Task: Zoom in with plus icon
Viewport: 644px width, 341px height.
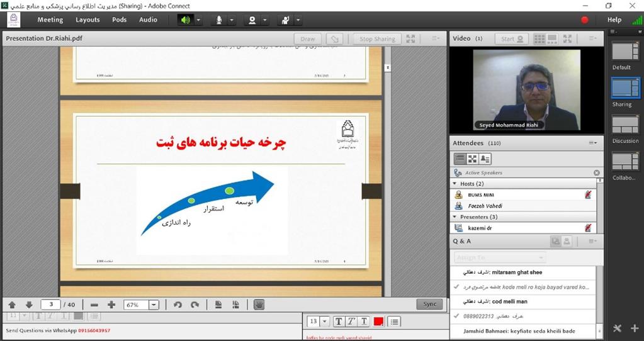Action: point(111,305)
